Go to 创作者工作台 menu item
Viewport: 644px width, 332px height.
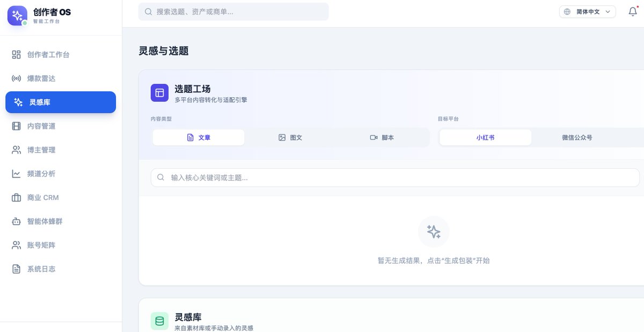[x=61, y=55]
